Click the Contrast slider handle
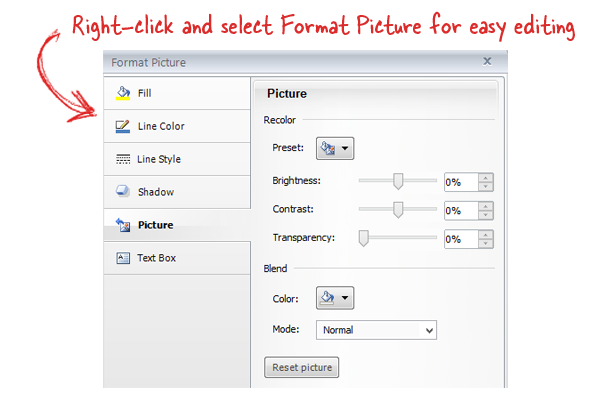 click(398, 209)
